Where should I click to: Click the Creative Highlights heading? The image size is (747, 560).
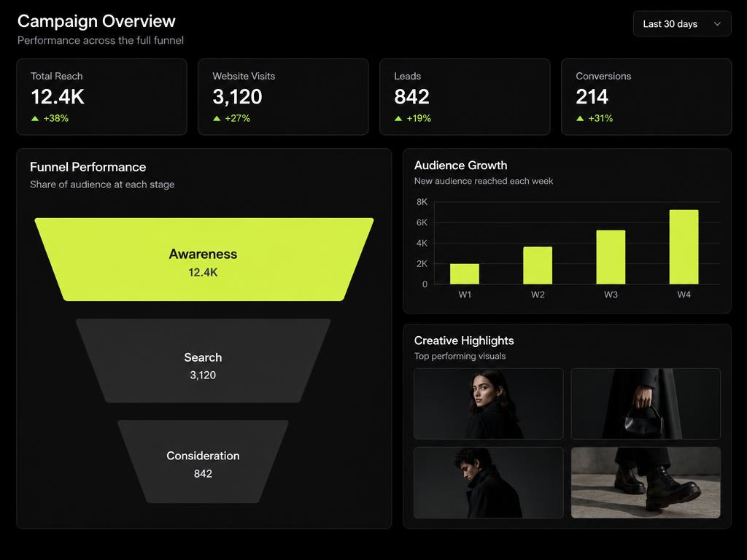click(464, 341)
